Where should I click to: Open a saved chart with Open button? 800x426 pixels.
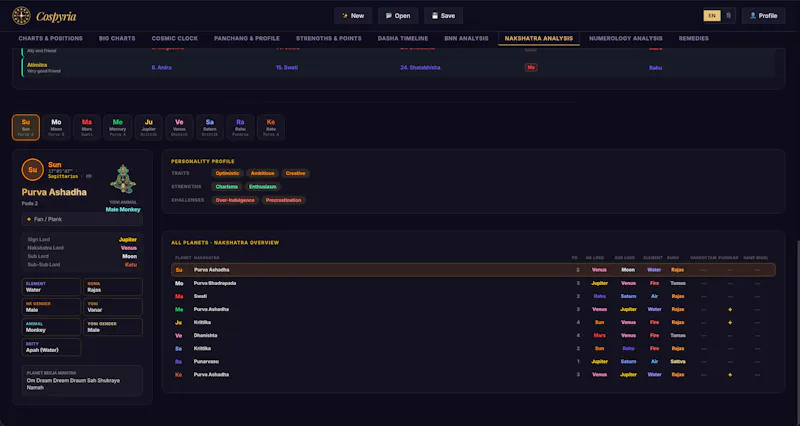pyautogui.click(x=398, y=16)
